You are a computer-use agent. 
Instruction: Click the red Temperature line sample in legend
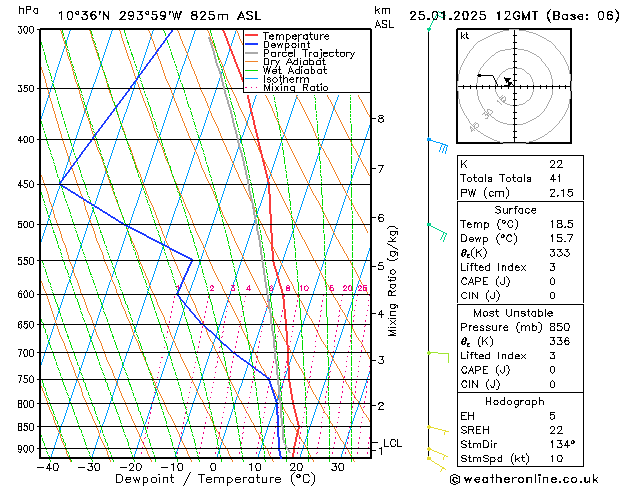252,36
